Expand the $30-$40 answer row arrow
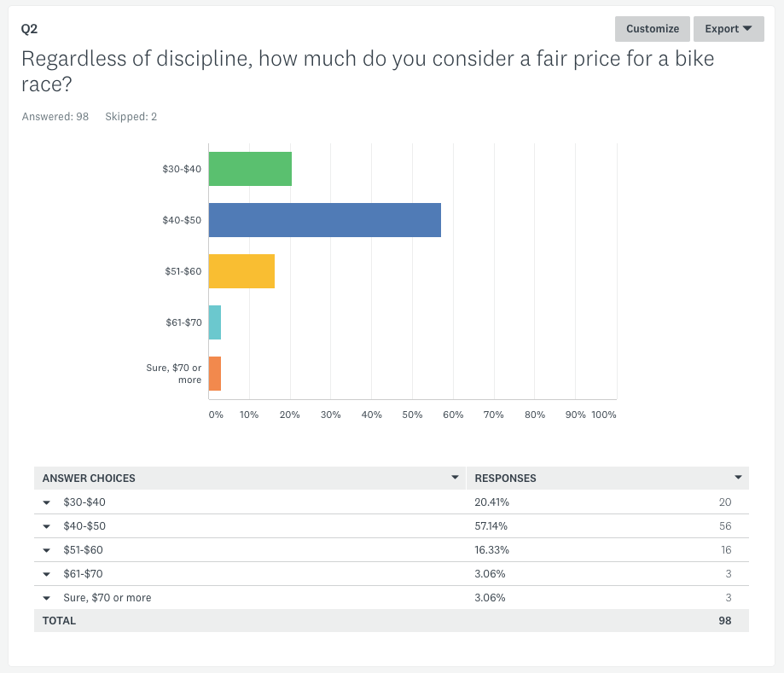 (47, 502)
